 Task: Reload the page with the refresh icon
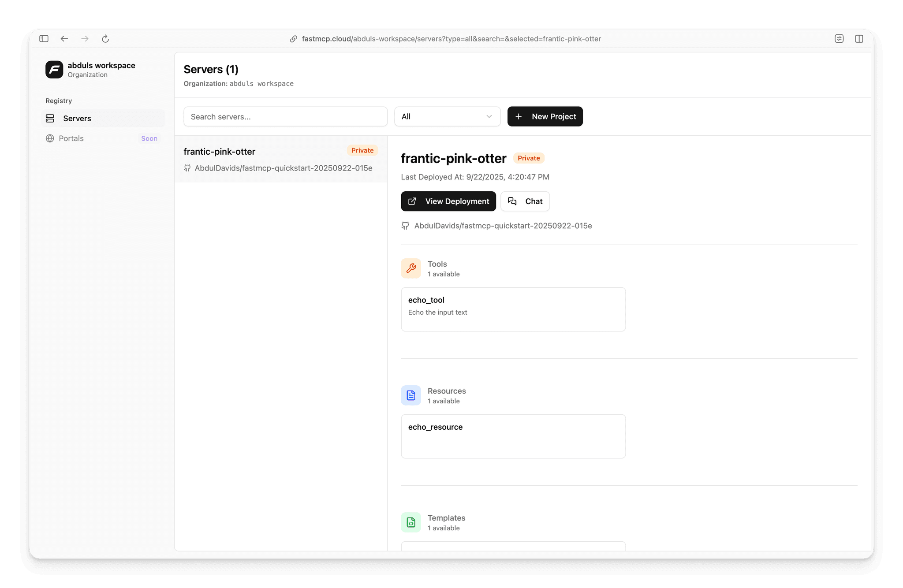coord(105,39)
